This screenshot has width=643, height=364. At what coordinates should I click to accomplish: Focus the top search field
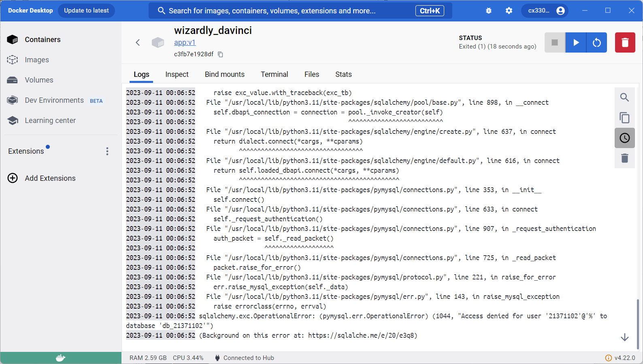300,11
